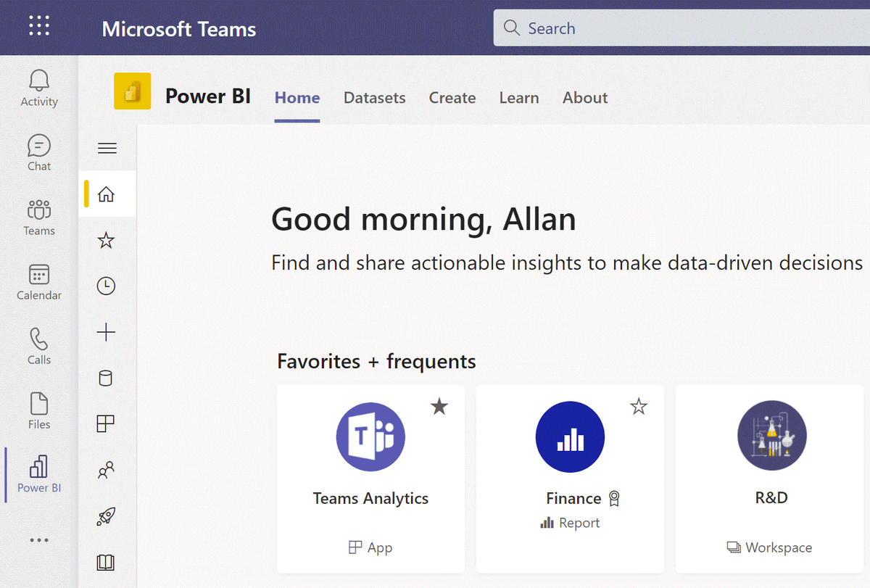Switch to the Datasets tab
This screenshot has height=588, width=870.
click(374, 97)
